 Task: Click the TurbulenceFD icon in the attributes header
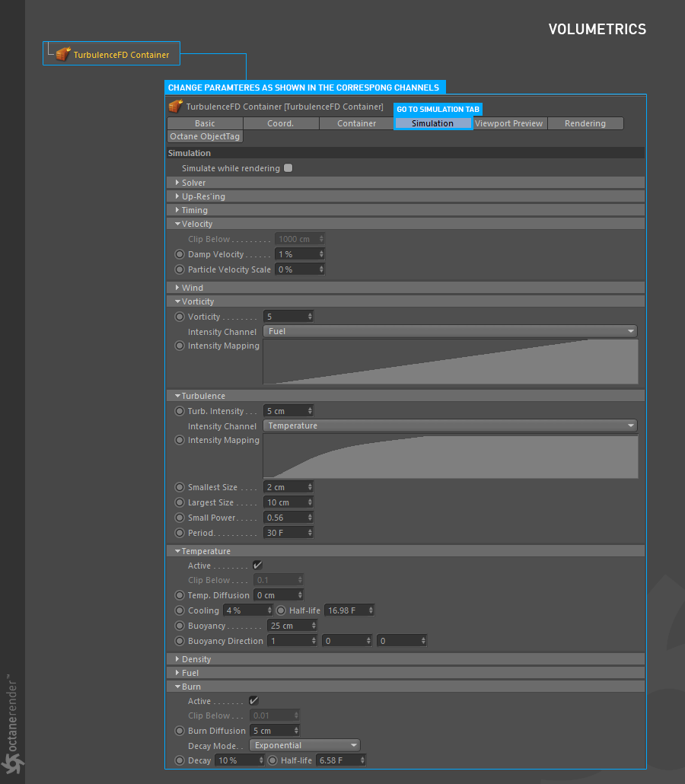(176, 107)
